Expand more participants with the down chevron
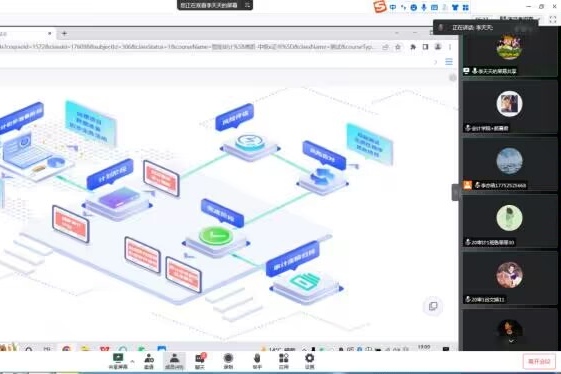The image size is (561, 374). pos(511,341)
